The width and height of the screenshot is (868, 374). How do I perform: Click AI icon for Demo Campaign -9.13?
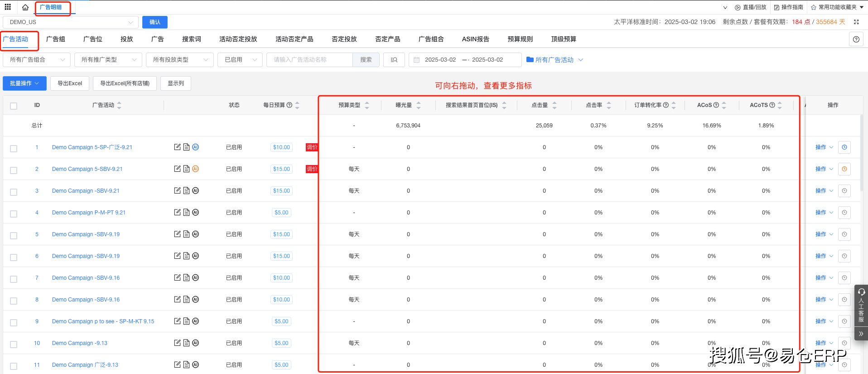click(x=196, y=343)
